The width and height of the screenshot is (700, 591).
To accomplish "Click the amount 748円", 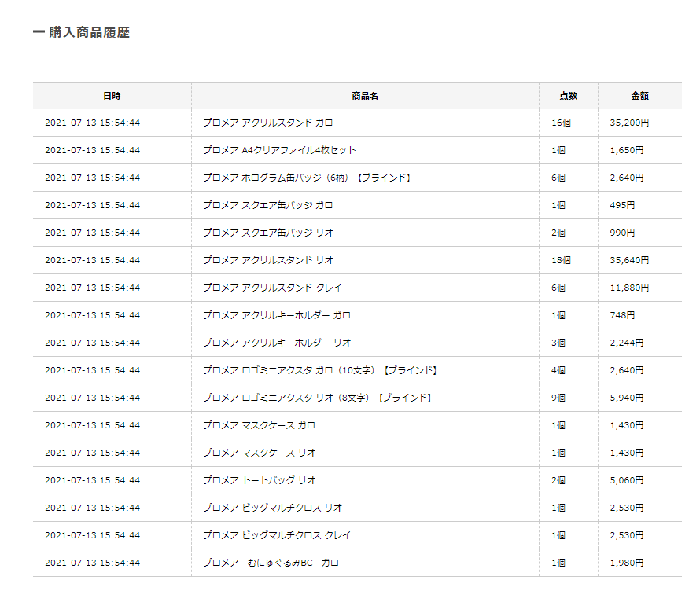I will coord(622,315).
